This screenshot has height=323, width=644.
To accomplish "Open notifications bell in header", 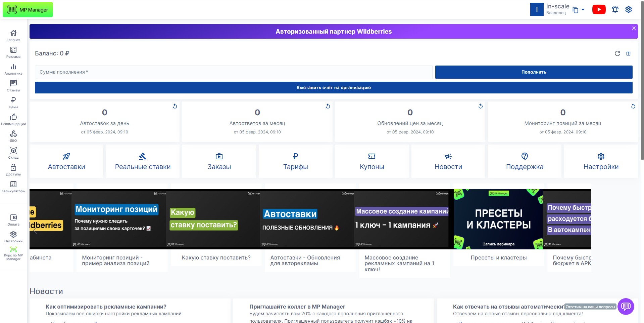I will (615, 9).
